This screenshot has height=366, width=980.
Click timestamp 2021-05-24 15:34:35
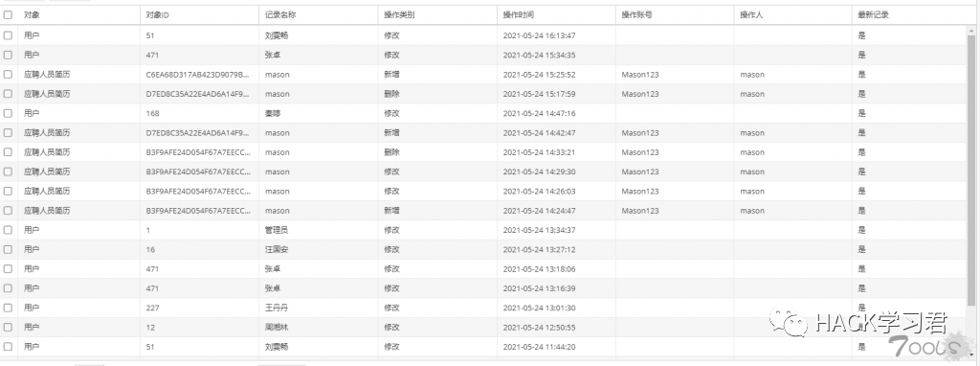click(x=540, y=55)
